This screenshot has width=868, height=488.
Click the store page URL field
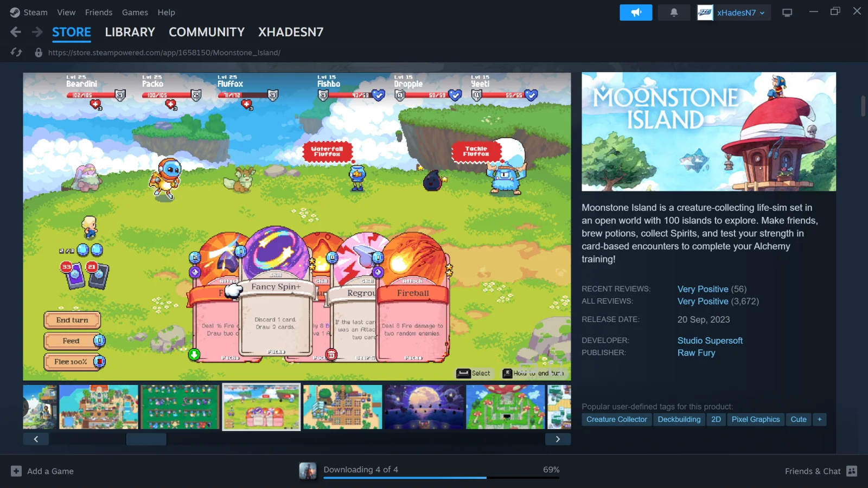point(164,53)
